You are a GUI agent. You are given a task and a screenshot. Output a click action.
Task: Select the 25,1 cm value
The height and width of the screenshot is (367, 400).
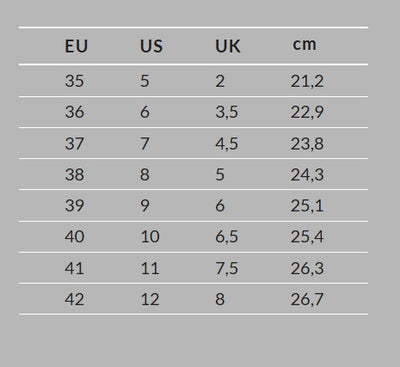click(x=307, y=205)
